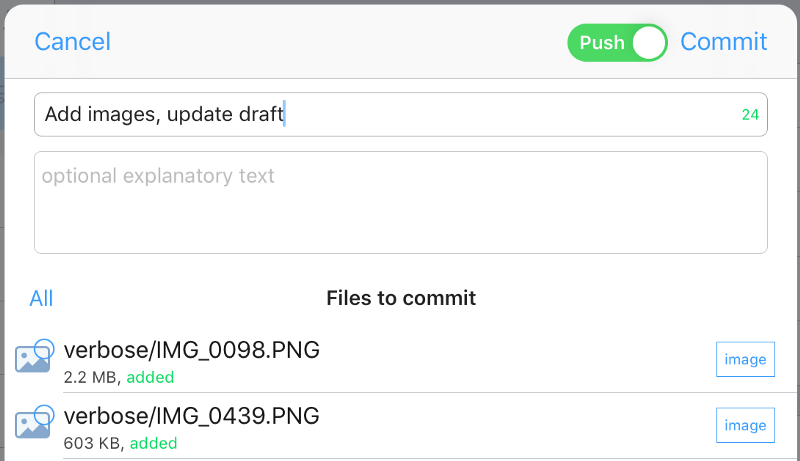Select All files to commit

click(x=41, y=298)
